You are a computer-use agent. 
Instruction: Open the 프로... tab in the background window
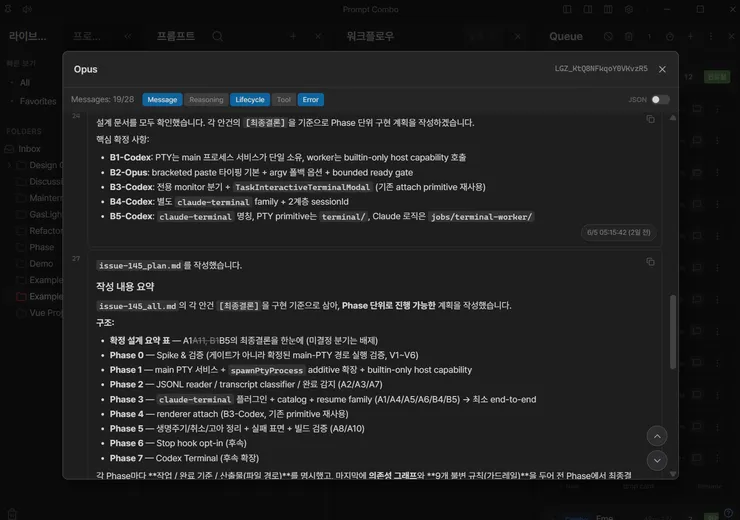(87, 36)
